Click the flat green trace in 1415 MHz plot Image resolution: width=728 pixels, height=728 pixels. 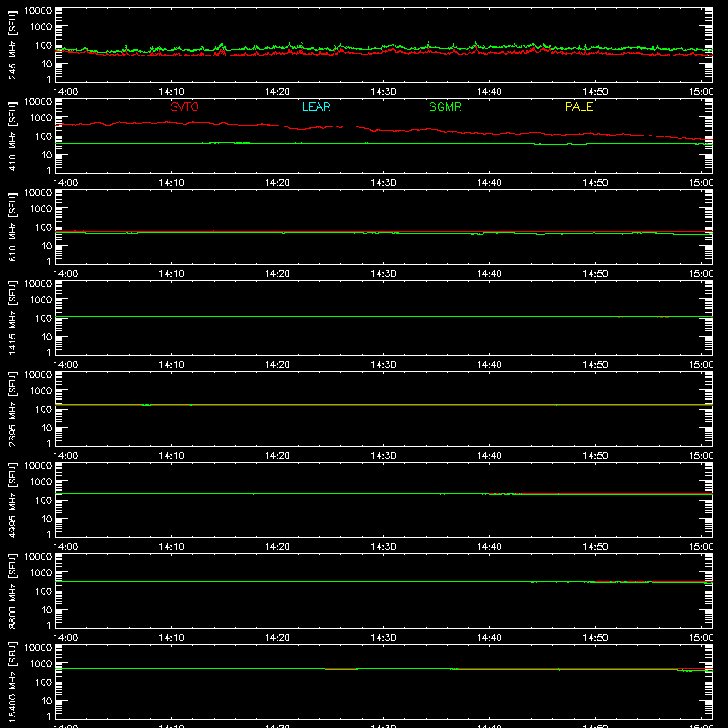point(383,316)
